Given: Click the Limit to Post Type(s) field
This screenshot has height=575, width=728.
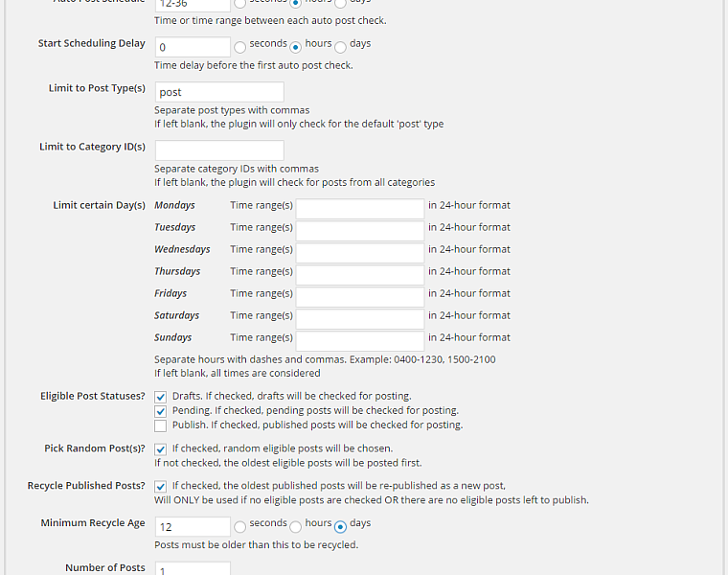Looking at the screenshot, I should coord(219,92).
